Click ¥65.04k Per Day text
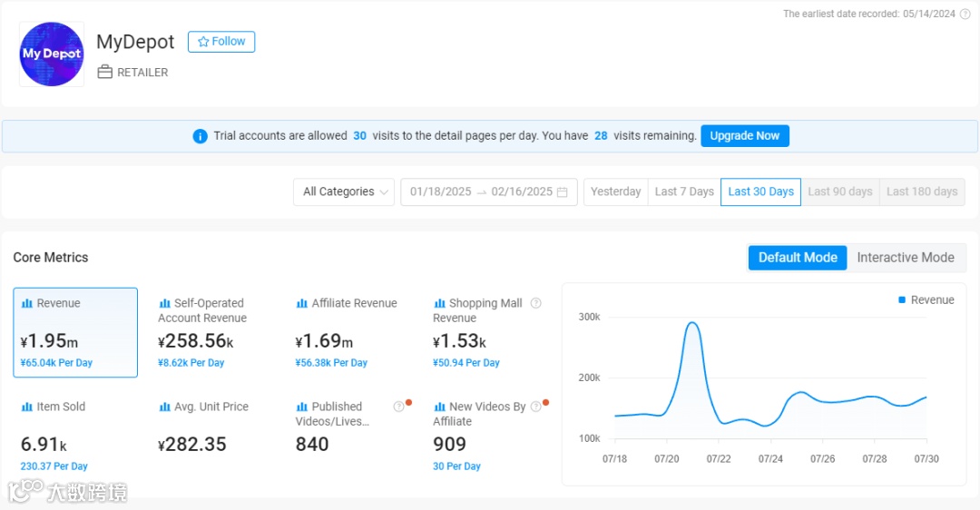The width and height of the screenshot is (980, 510). (x=56, y=363)
